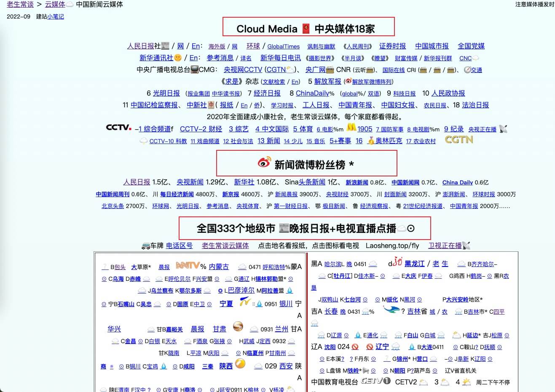This screenshot has width=555, height=392.
Task: Open the 光明日报 numbered link
Action: coord(166,93)
